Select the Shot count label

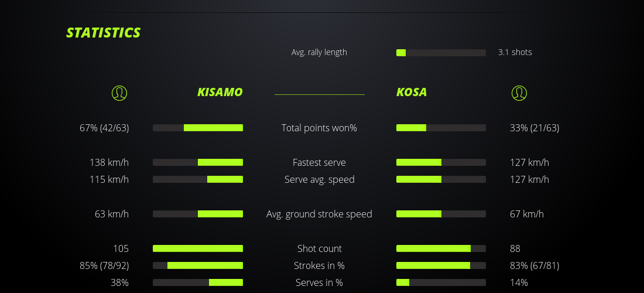point(319,248)
